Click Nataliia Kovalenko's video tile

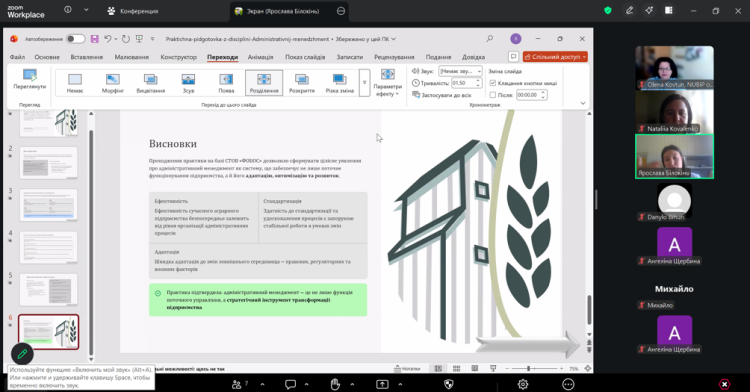click(x=674, y=111)
